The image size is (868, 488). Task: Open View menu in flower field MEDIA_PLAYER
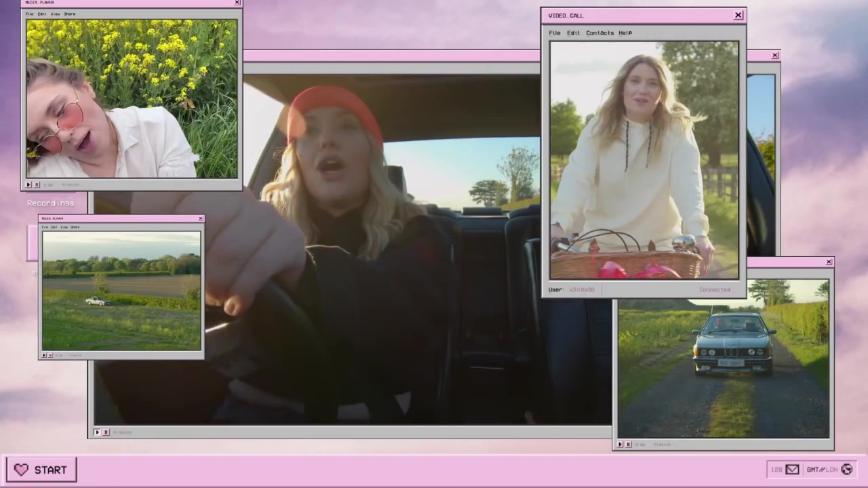(55, 14)
